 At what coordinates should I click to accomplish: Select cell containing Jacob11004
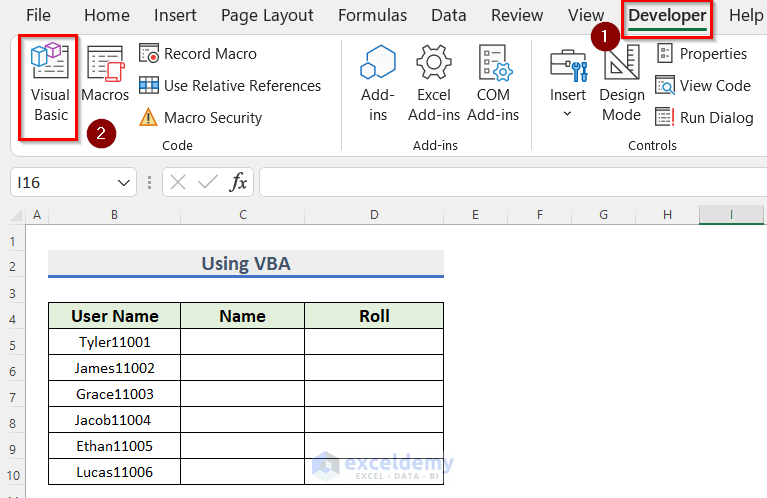click(x=114, y=420)
